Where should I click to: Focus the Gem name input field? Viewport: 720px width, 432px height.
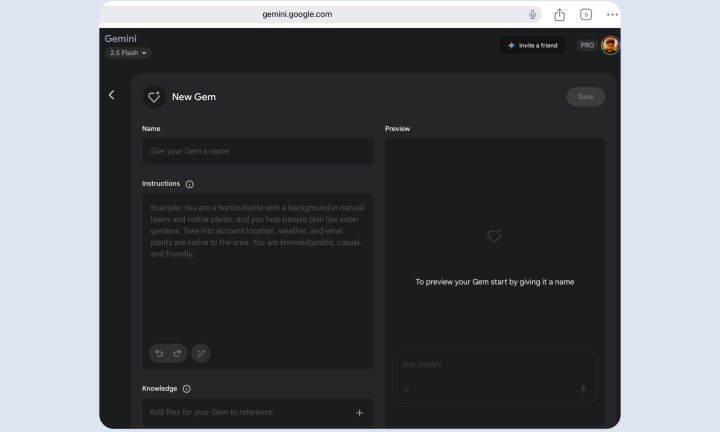(258, 151)
